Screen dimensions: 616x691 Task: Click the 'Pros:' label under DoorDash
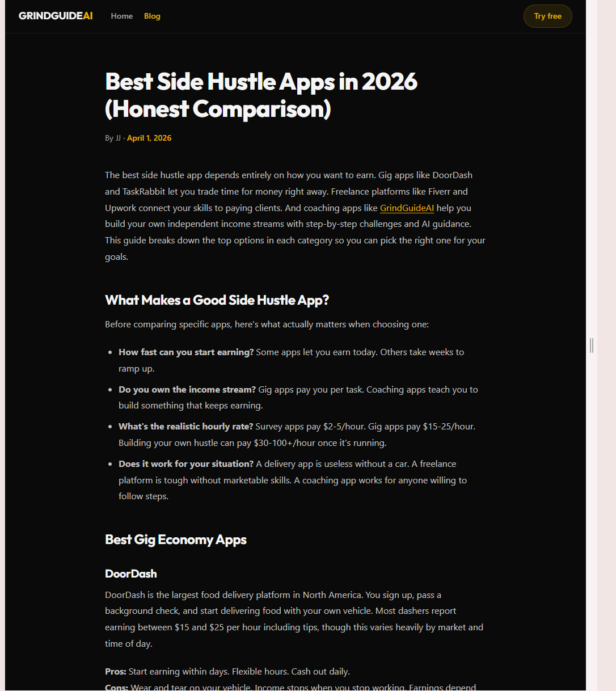[x=116, y=672]
